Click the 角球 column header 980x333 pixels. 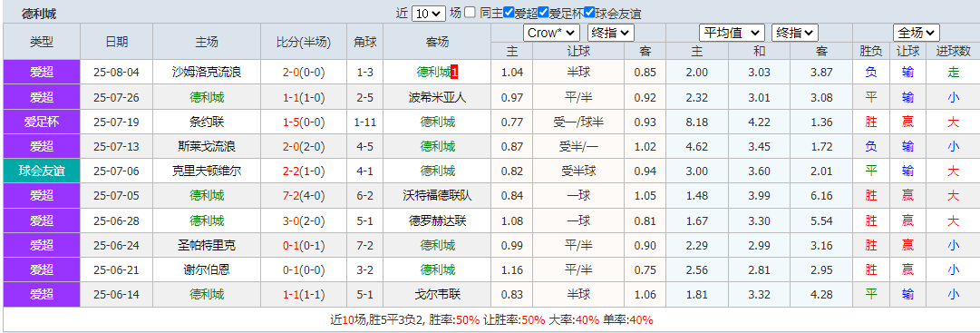(x=365, y=42)
